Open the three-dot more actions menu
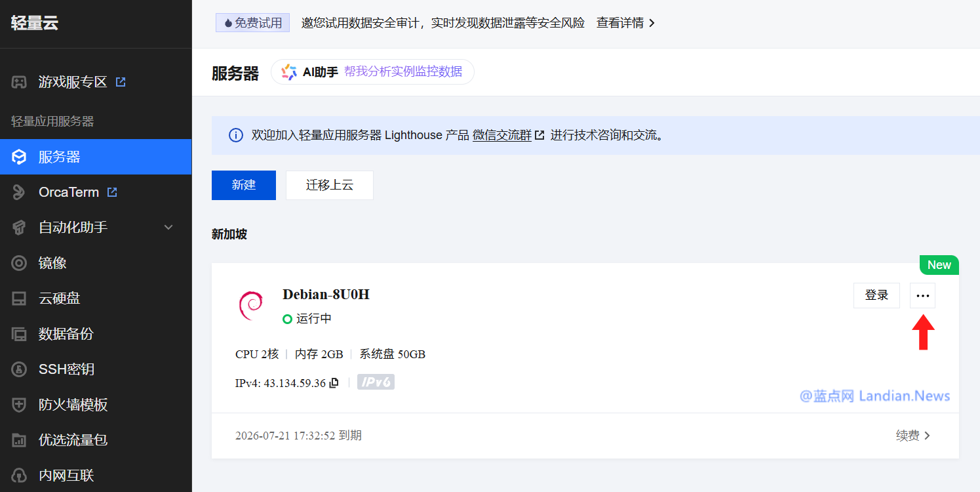The height and width of the screenshot is (492, 980). click(922, 295)
